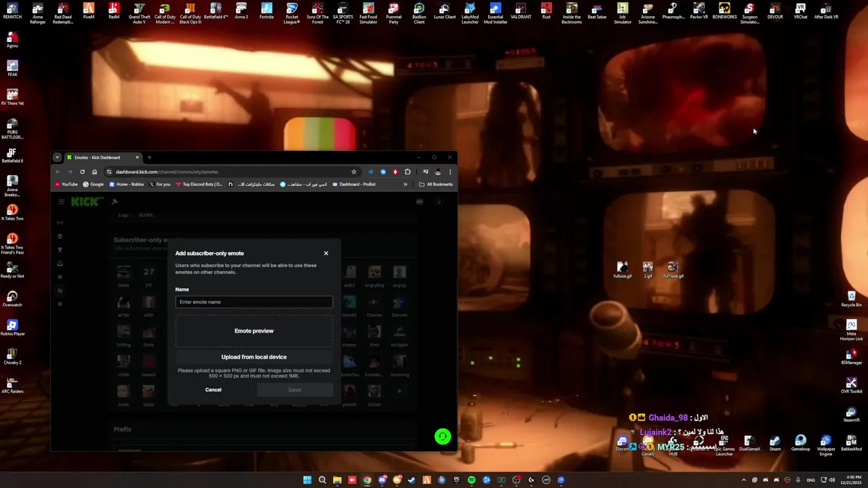The image size is (868, 488).
Task: Open the Home - Roblox bookmark
Action: point(126,184)
